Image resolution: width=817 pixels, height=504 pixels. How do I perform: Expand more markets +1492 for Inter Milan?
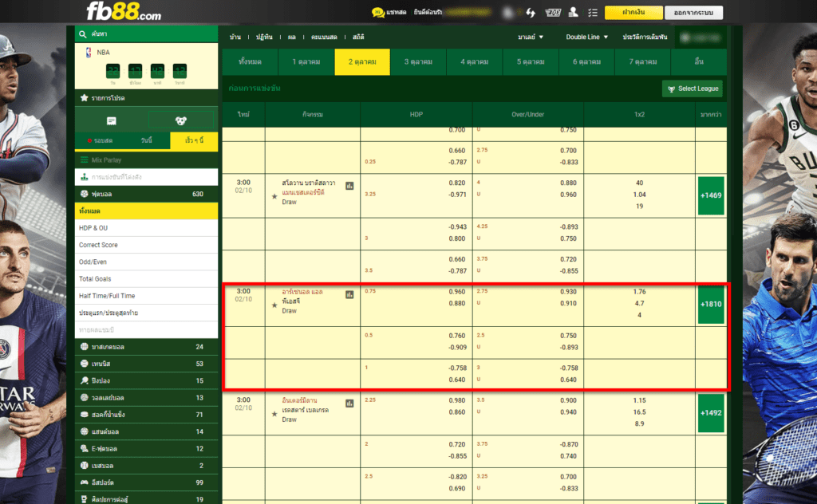711,413
